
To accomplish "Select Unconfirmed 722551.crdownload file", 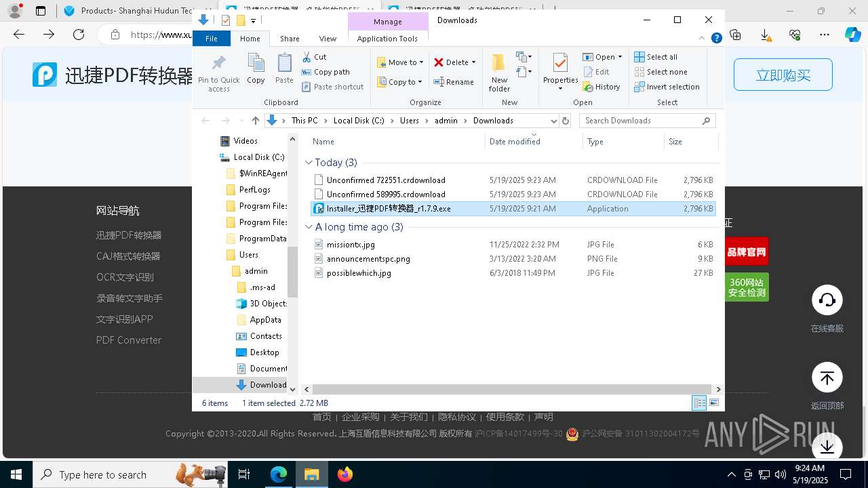I will coord(513,180).
